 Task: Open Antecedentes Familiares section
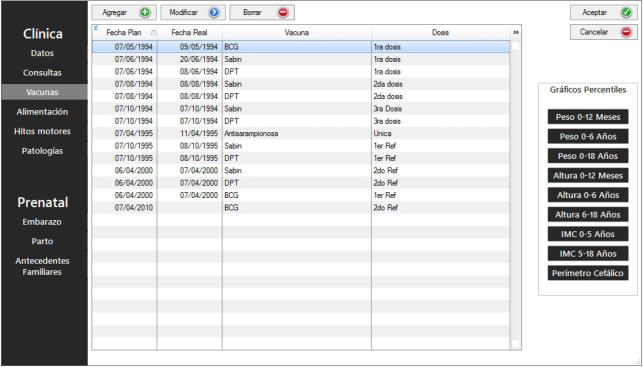tap(42, 267)
